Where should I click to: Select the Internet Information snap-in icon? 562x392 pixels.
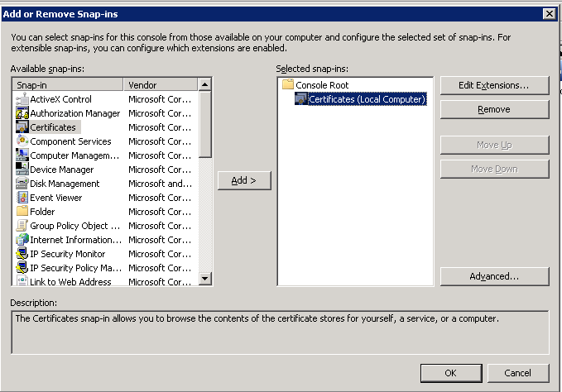pos(22,240)
